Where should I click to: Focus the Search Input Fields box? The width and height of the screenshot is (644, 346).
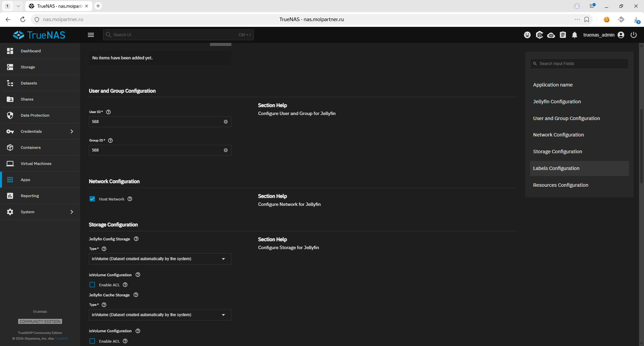coord(579,63)
